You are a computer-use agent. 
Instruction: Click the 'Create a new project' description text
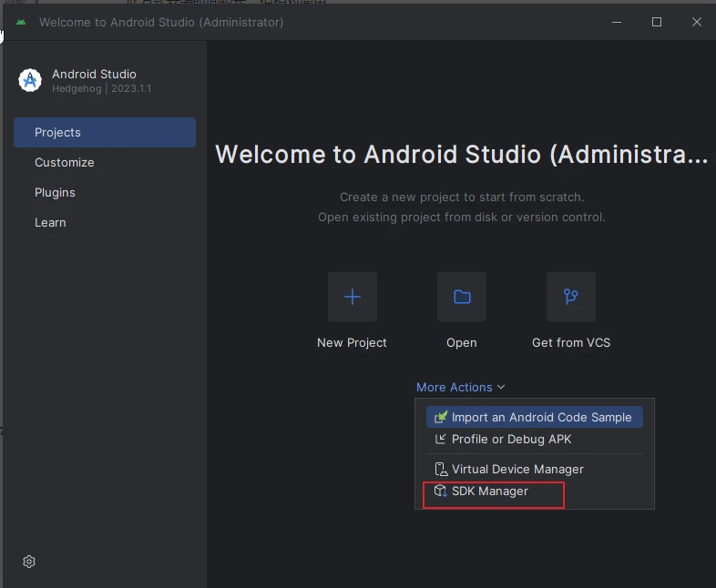pos(462,198)
